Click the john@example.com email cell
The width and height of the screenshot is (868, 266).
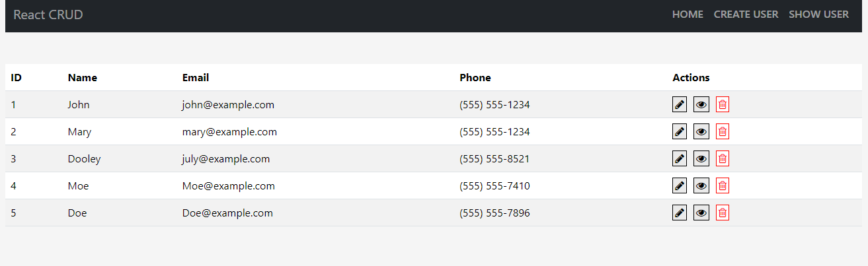[x=228, y=104]
